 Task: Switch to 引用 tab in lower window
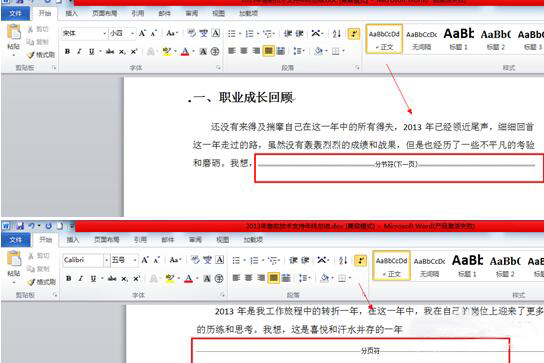pos(140,239)
